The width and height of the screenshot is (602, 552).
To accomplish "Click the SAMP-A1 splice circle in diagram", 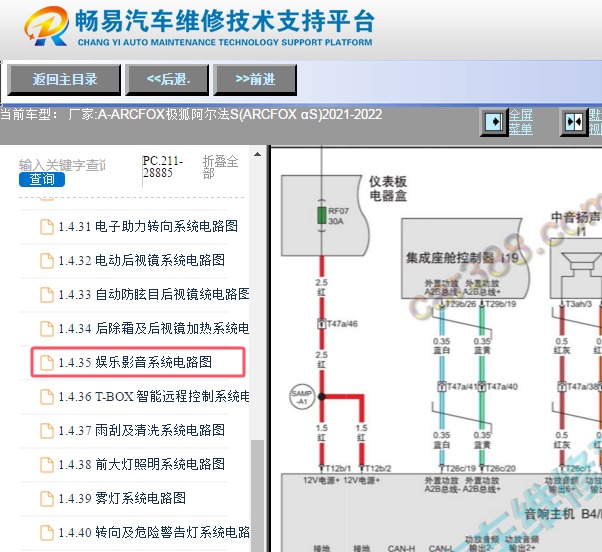I will (302, 397).
